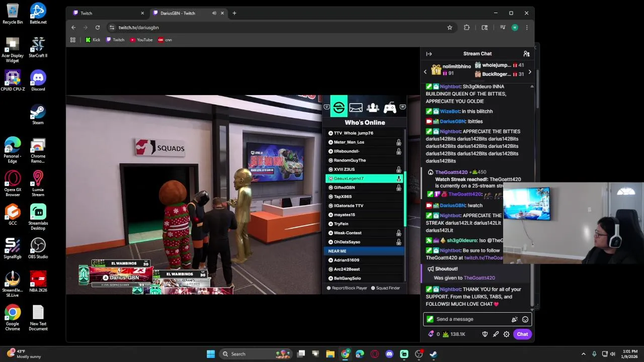Click nolimitbhino top gifter entry
644x362 pixels.
tap(450, 70)
